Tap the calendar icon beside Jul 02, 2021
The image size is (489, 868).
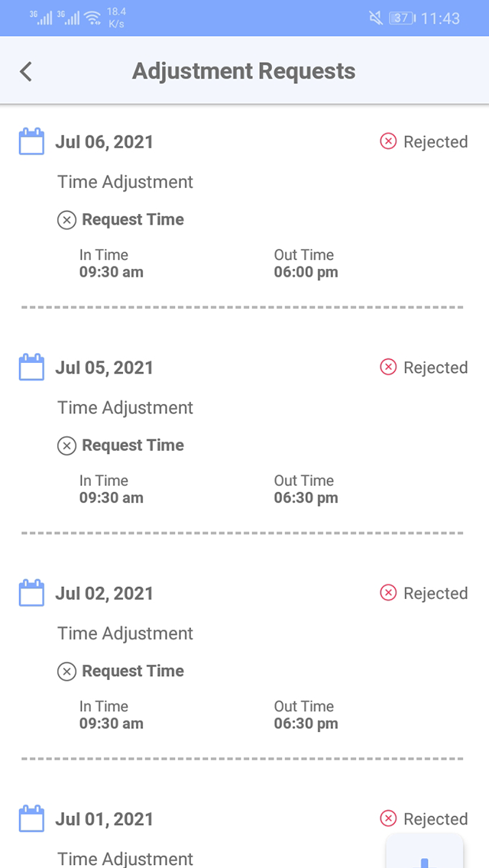[31, 593]
